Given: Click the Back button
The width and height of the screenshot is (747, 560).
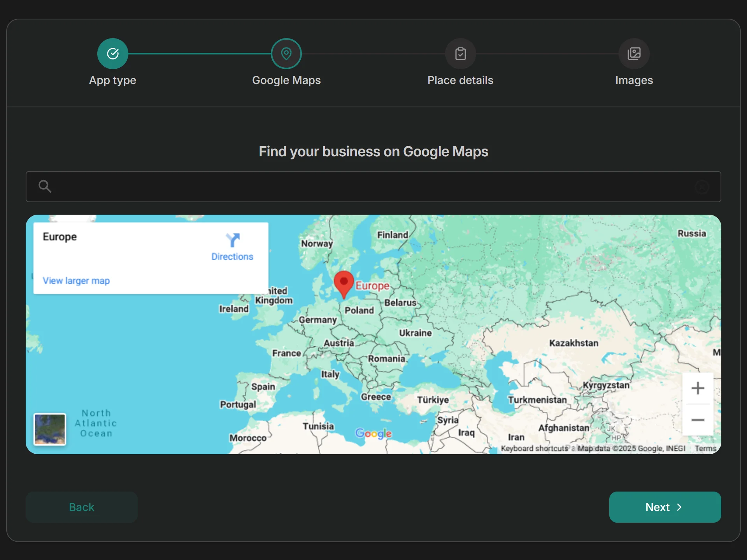Looking at the screenshot, I should coord(82,507).
